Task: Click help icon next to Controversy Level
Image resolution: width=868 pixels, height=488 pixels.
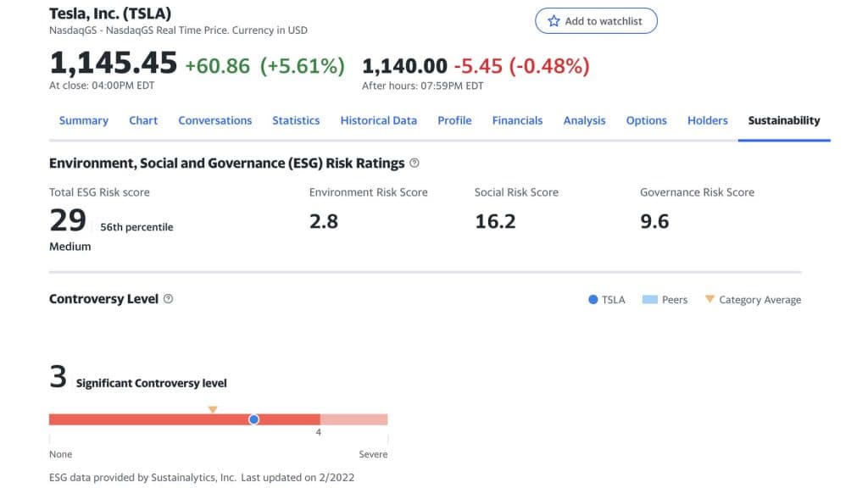Action: [x=168, y=299]
